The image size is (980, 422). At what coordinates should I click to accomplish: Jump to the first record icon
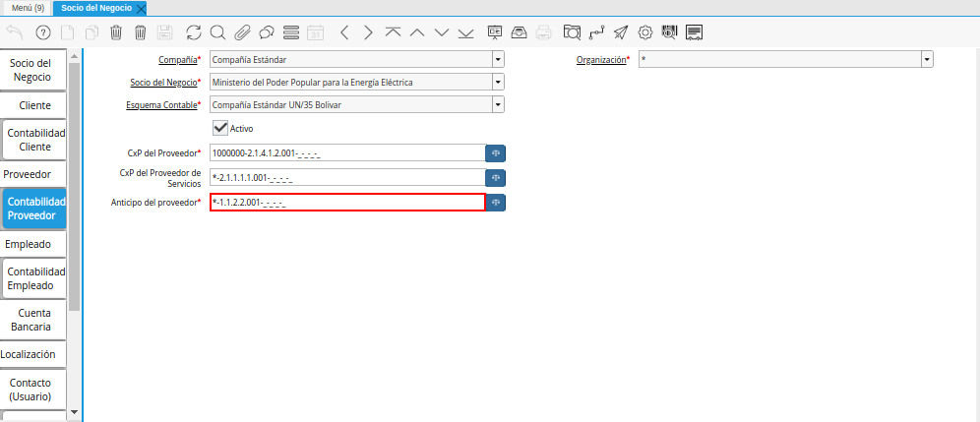[x=393, y=32]
